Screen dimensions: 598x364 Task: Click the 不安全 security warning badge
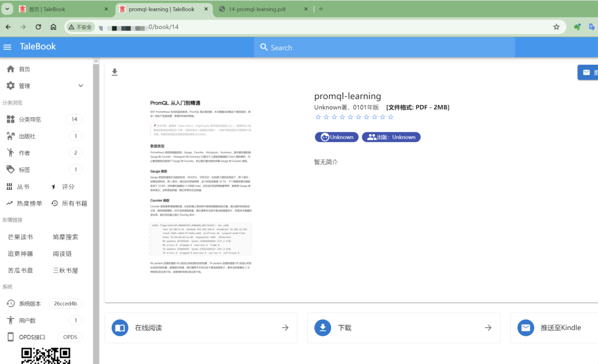[80, 27]
